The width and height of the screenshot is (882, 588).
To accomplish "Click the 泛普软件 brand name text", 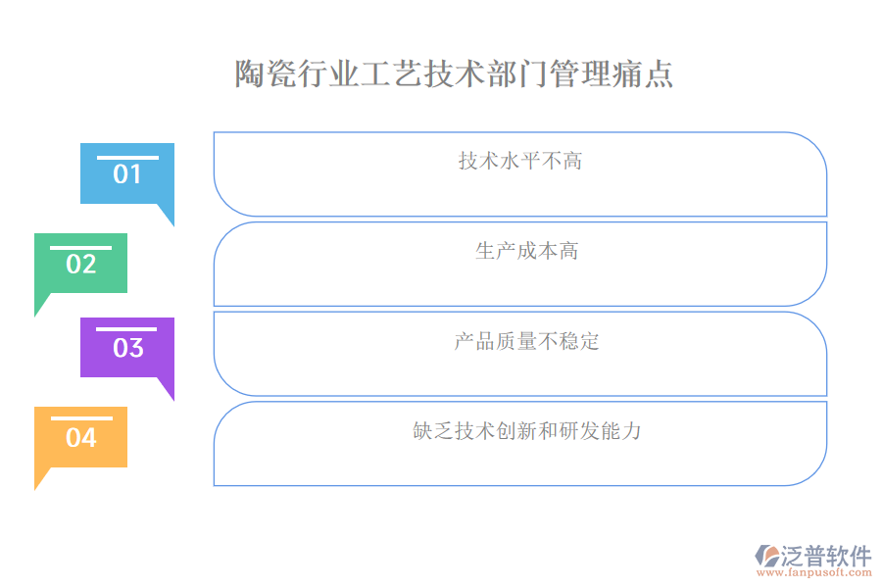I will pos(826,556).
